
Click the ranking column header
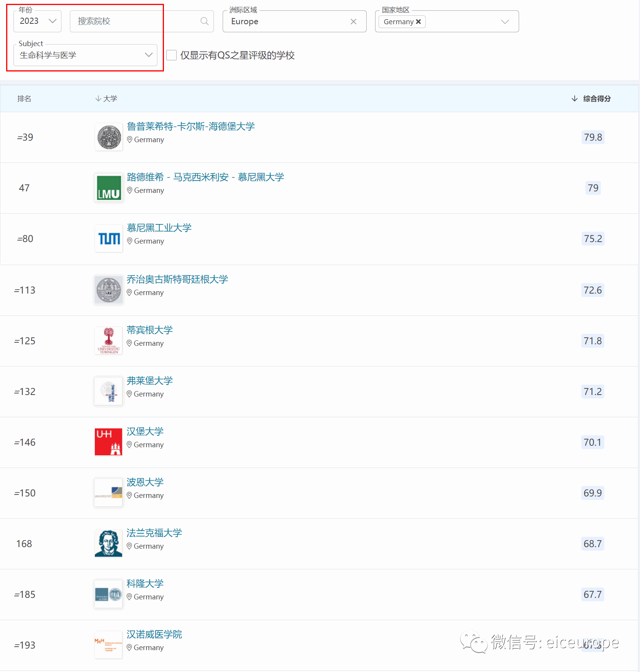point(24,99)
